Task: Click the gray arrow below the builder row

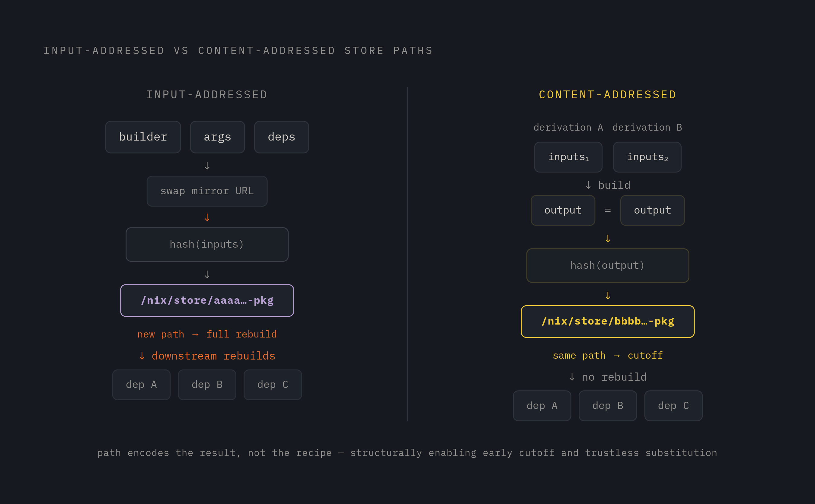Action: click(207, 166)
